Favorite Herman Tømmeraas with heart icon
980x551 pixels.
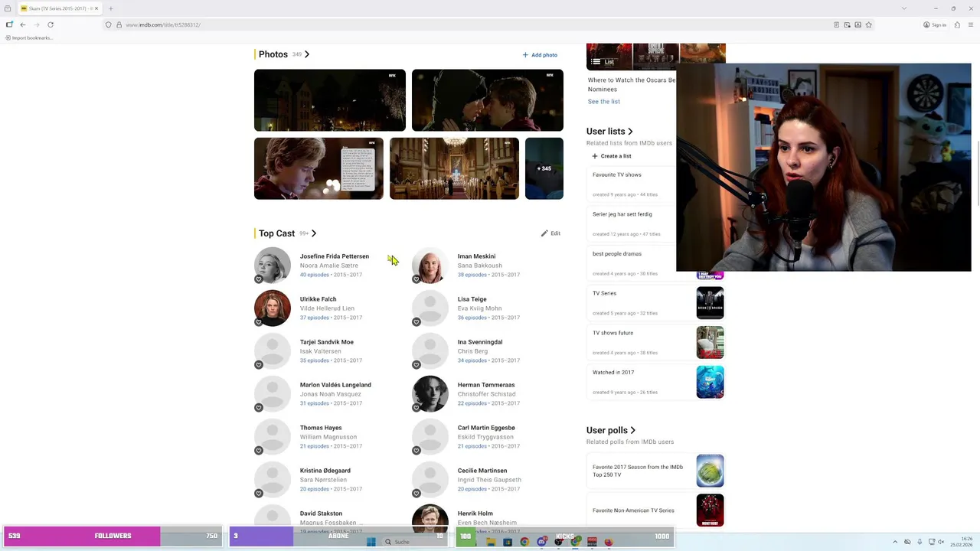[x=416, y=408]
